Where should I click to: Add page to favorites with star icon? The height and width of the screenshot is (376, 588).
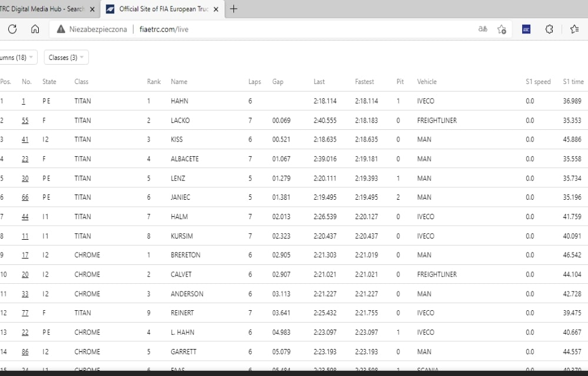(502, 29)
